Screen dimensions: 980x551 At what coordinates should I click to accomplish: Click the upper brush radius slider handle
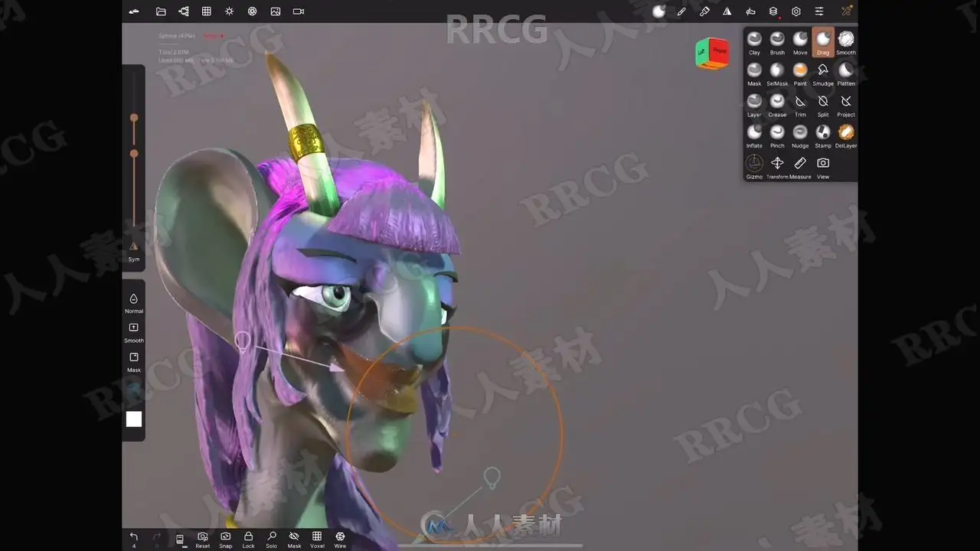click(134, 118)
